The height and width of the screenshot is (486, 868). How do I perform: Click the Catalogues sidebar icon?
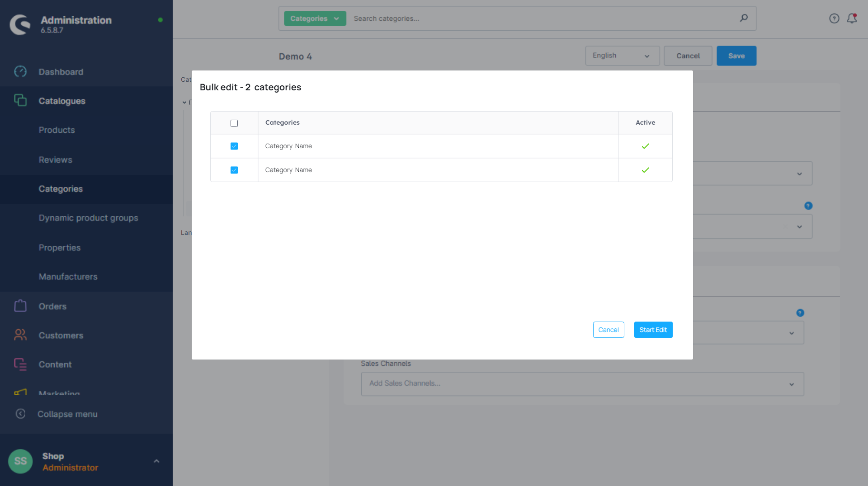[20, 100]
